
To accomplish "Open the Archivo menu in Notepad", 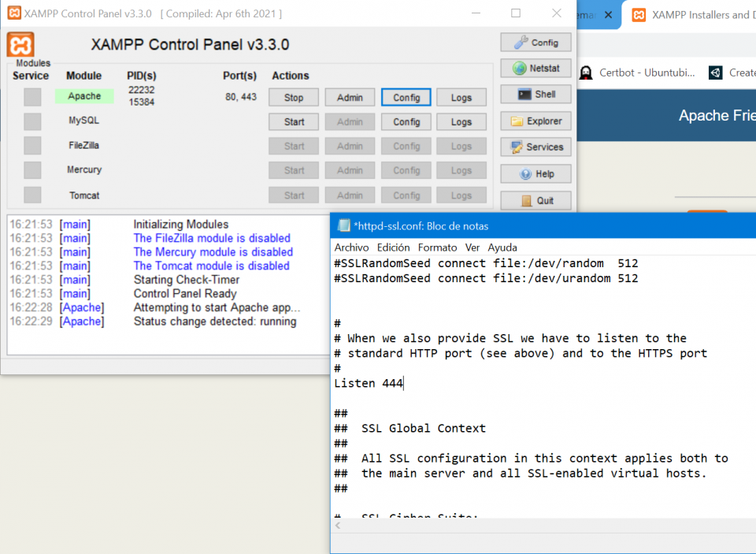I will (x=351, y=247).
